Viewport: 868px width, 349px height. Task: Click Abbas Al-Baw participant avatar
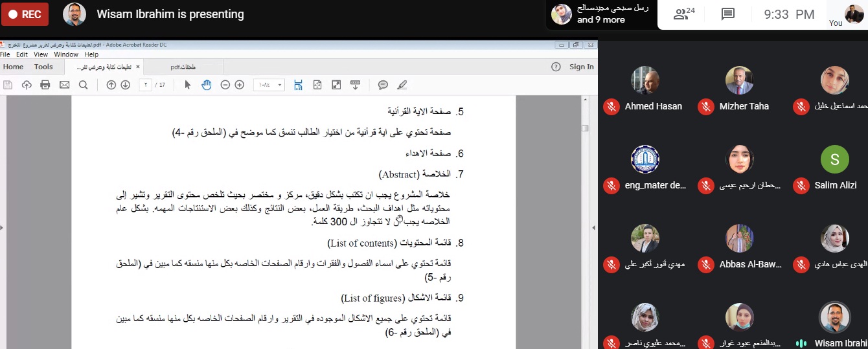740,238
